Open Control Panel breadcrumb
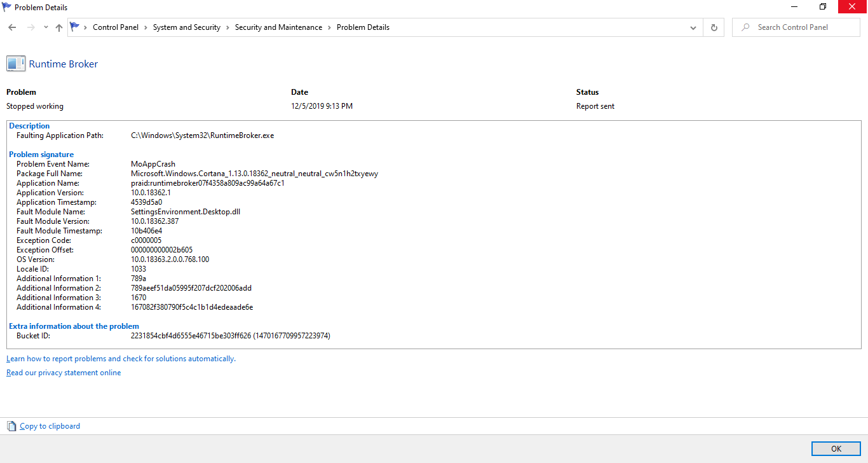 (116, 27)
